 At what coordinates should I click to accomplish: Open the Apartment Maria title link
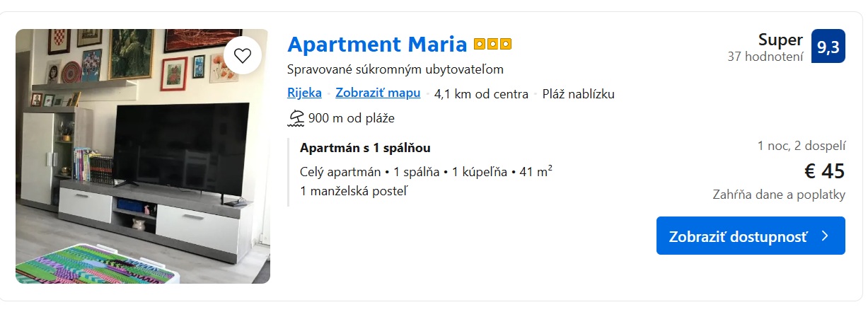[x=377, y=45]
